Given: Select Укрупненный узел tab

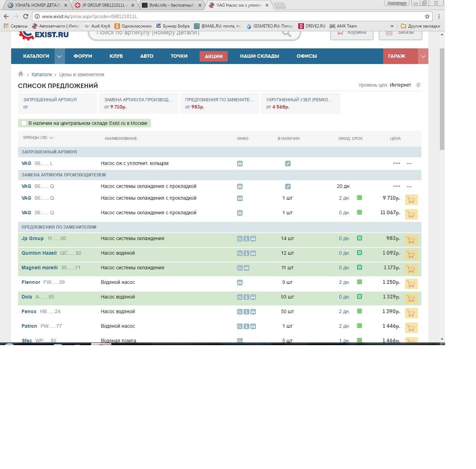Looking at the screenshot, I should point(301,103).
